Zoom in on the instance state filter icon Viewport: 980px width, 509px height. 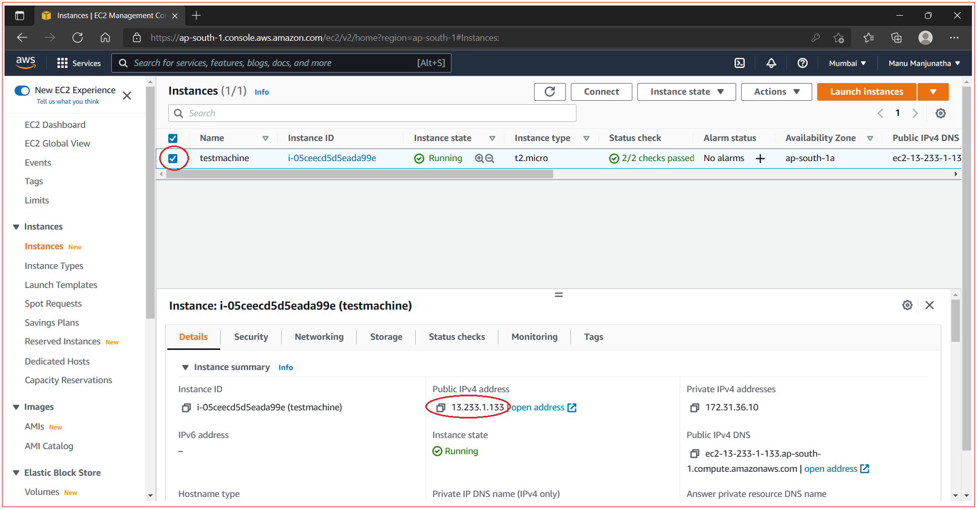[x=479, y=158]
